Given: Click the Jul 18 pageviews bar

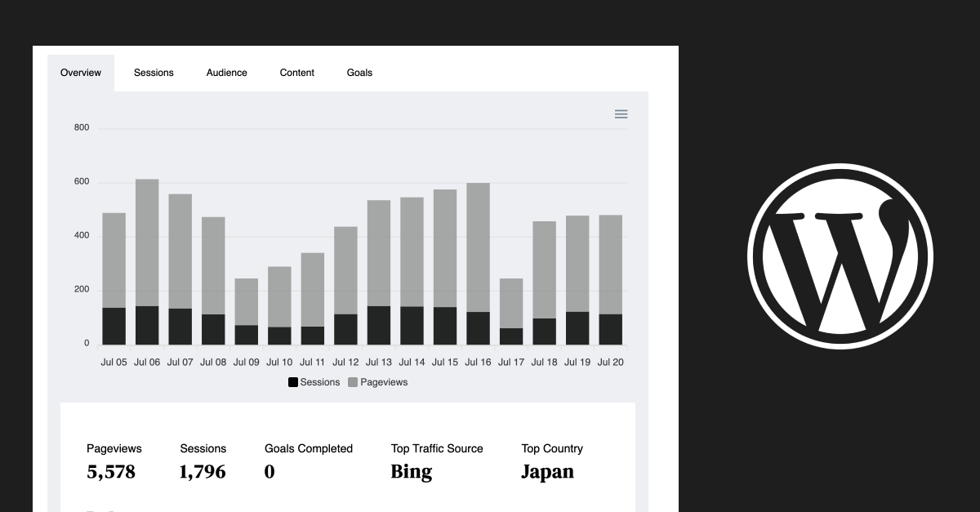Looking at the screenshot, I should (545, 270).
